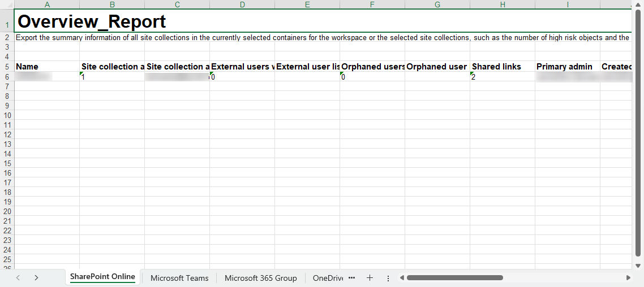Viewport: 644px width, 287px height.
Task: Select the blurred name cell A6
Action: pyautogui.click(x=47, y=76)
